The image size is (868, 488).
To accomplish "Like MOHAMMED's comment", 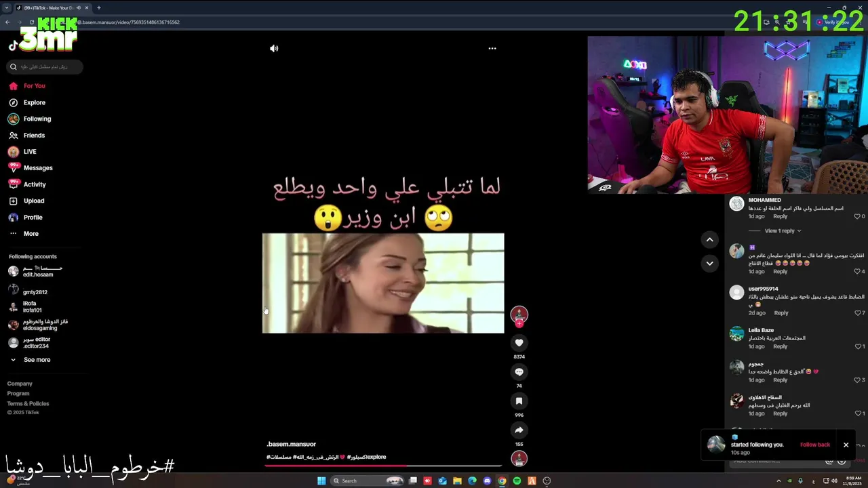I will tap(857, 216).
